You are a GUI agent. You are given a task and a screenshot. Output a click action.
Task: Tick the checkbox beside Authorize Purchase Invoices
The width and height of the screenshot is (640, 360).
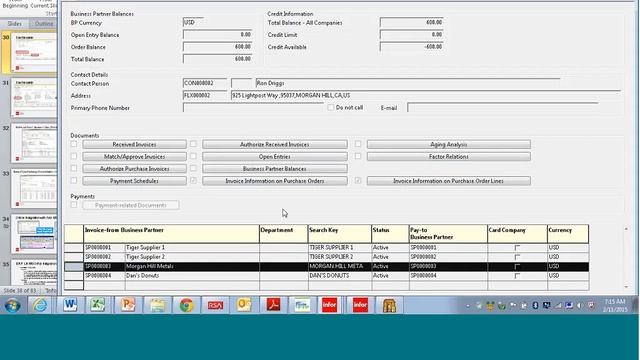coord(74,168)
